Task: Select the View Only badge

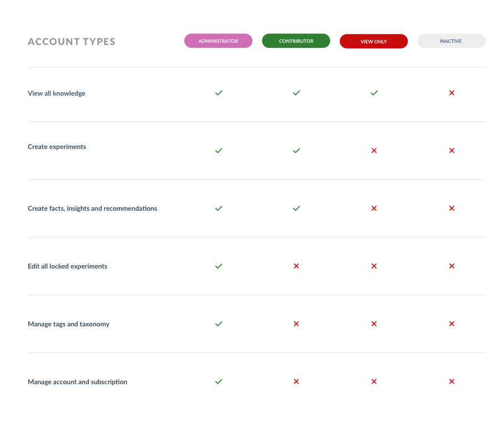Action: 374,41
